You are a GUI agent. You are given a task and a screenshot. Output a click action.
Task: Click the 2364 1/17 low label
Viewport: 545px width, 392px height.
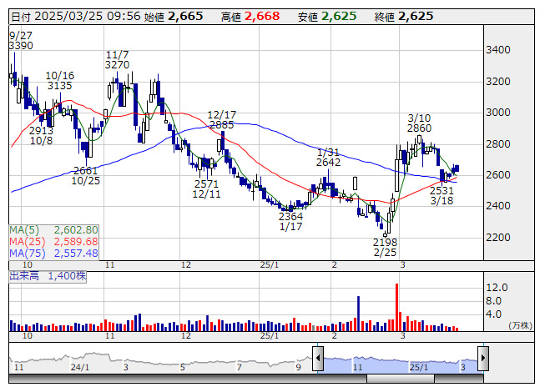(x=291, y=222)
